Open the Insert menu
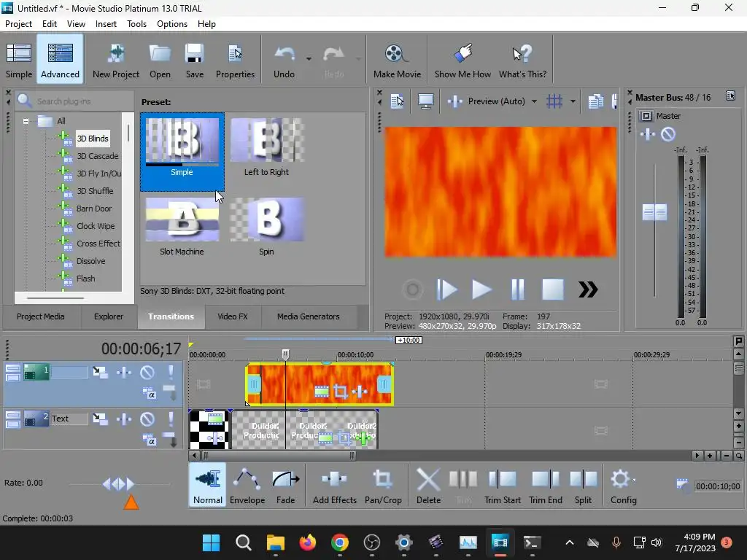Image resolution: width=747 pixels, height=560 pixels. pos(106,24)
